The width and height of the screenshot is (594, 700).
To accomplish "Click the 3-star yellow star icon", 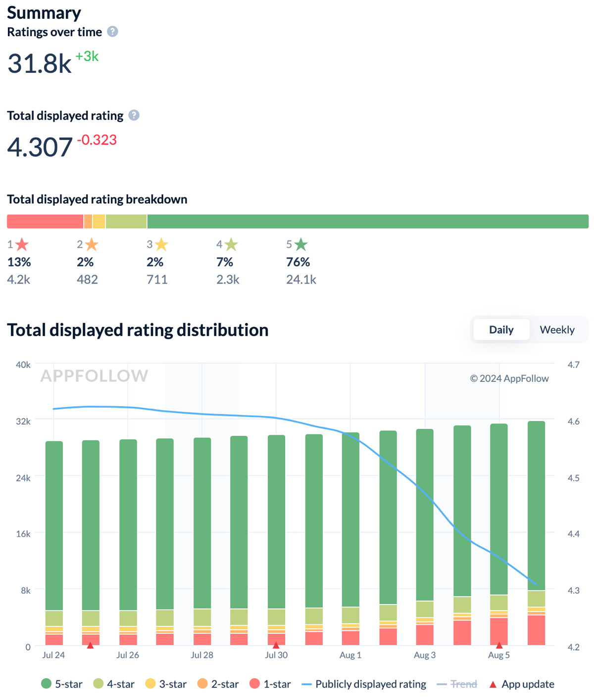I will point(161,244).
